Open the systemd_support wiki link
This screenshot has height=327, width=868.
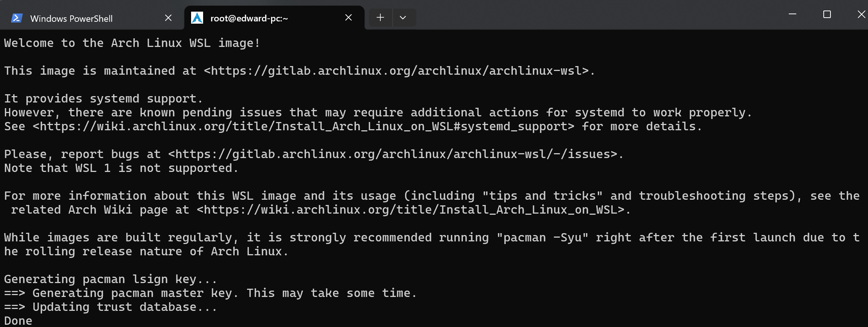pos(303,126)
